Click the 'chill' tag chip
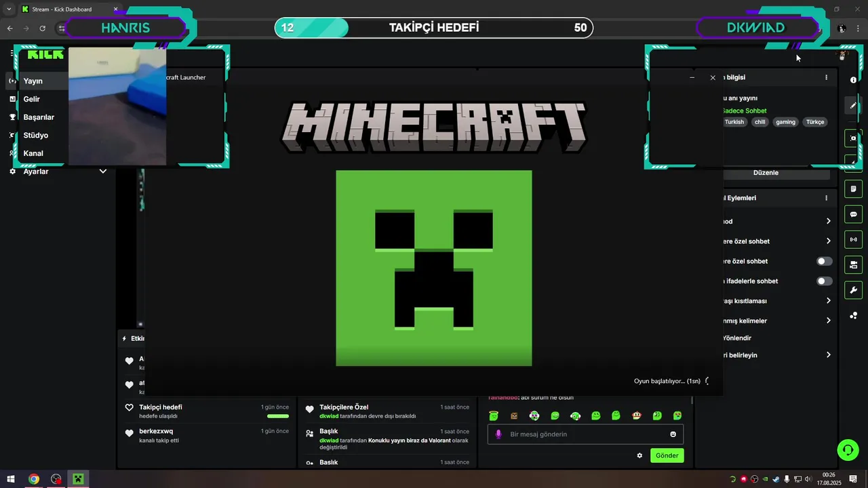Screen dimensions: 868x488 759,122
